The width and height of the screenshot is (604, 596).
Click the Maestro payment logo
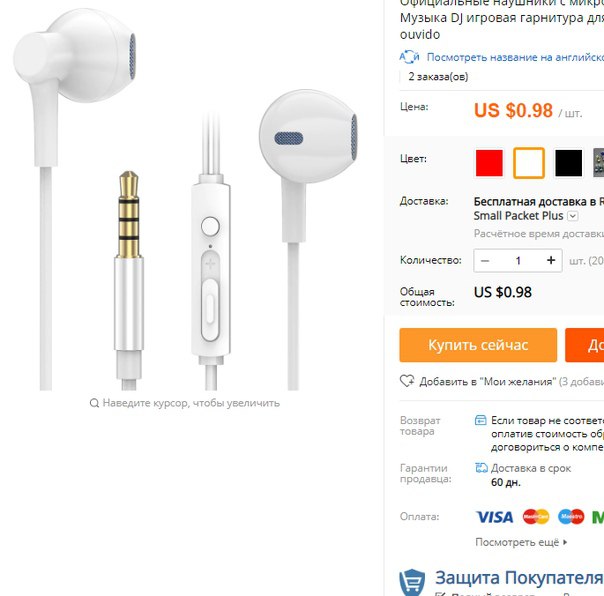point(571,517)
